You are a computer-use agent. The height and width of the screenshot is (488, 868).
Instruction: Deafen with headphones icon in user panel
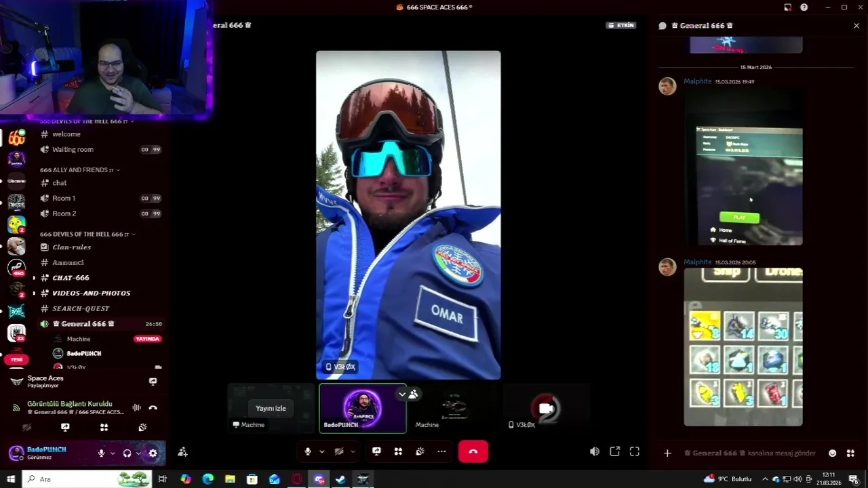[x=127, y=453]
